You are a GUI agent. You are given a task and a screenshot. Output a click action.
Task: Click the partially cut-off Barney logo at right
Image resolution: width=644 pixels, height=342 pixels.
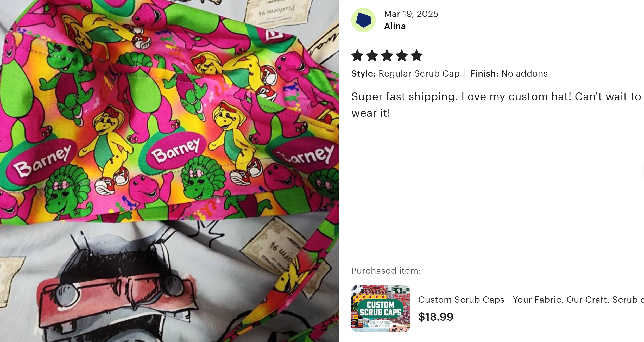tap(307, 155)
